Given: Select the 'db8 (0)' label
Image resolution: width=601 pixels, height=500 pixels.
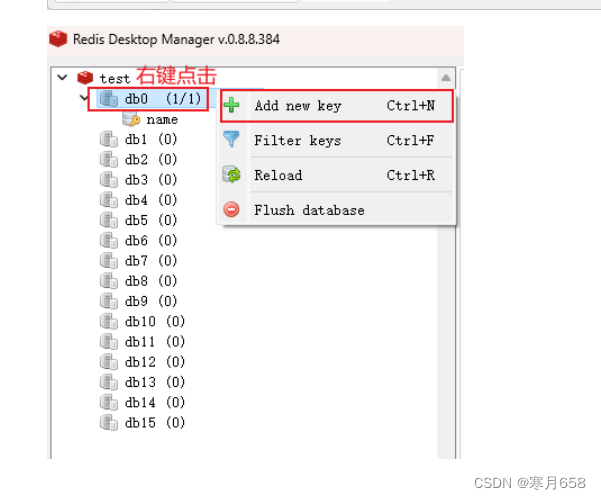Looking at the screenshot, I should (x=151, y=281).
